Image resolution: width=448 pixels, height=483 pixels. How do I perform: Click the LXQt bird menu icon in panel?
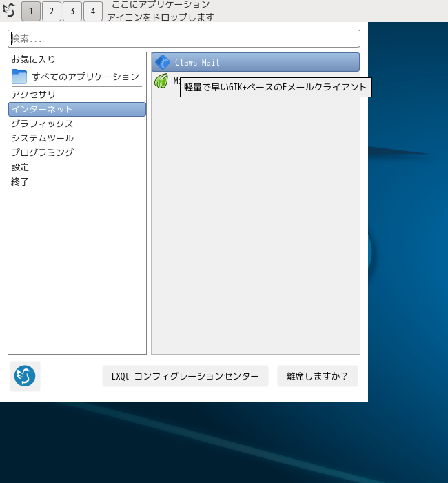tap(10, 11)
